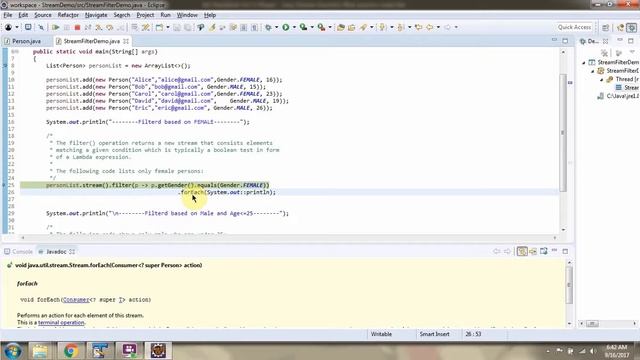The width and height of the screenshot is (640, 360).
Task: Click the External Tools run icon
Action: (322, 27)
